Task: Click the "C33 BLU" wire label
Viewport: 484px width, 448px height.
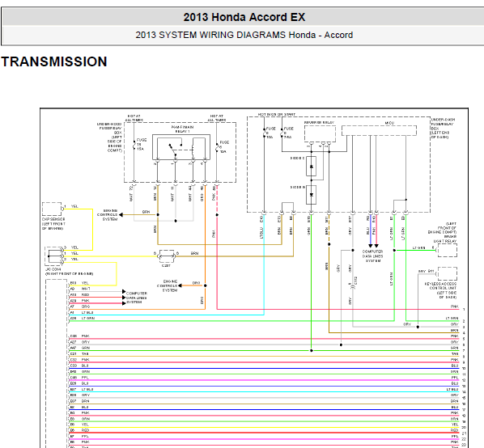Action: pos(79,366)
